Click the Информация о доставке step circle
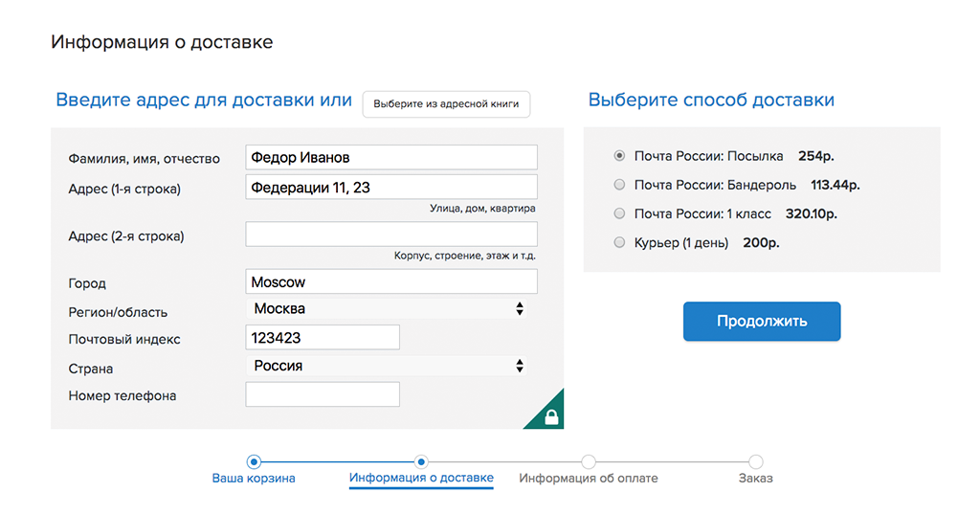 coord(421,462)
